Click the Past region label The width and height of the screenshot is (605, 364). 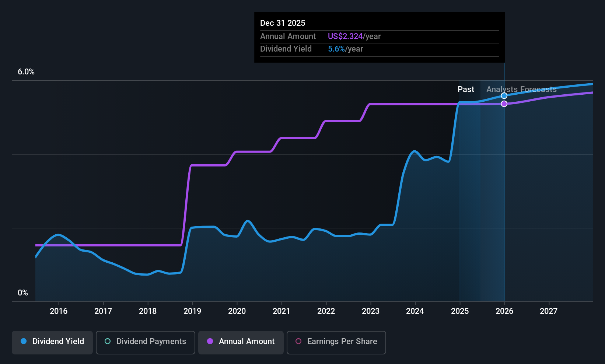pos(466,90)
